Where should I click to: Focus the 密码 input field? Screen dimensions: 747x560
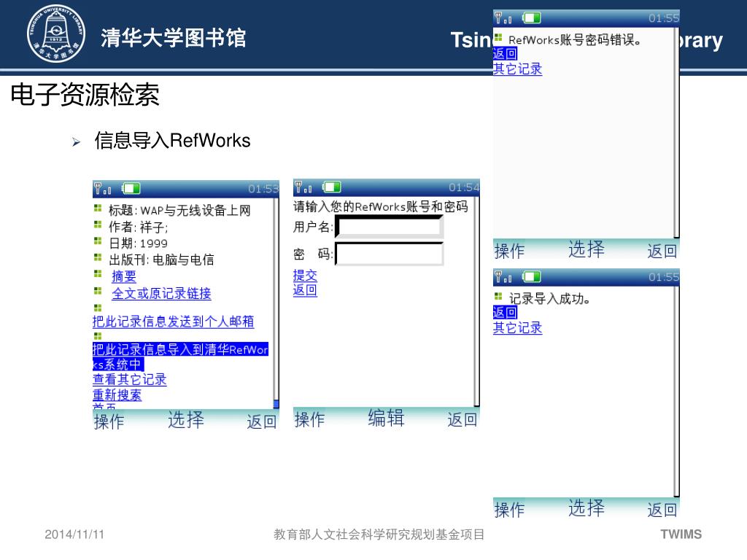point(390,254)
